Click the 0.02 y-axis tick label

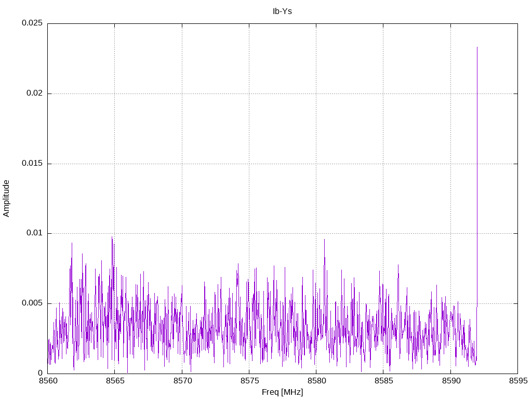[35, 93]
